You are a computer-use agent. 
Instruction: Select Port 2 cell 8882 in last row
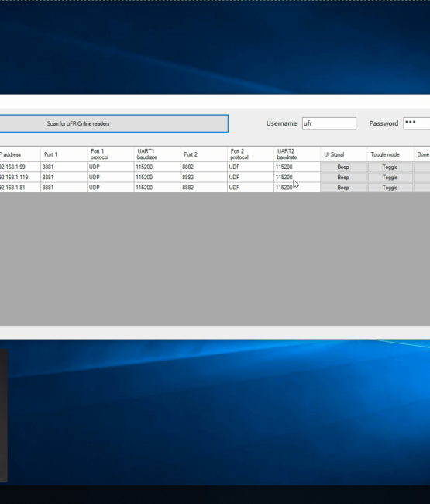(x=204, y=188)
